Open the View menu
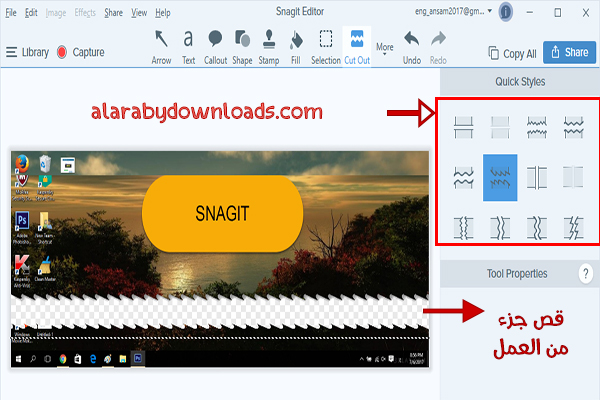Screen dimensions: 600x400 139,13
